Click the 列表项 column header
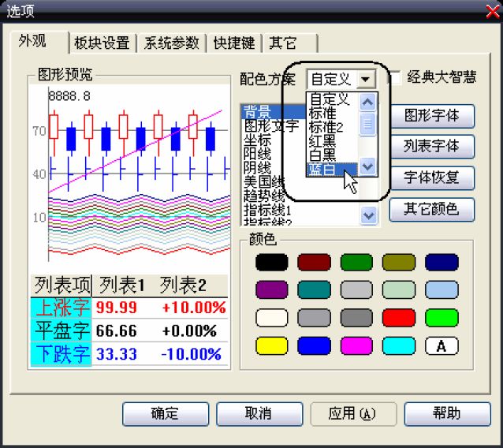 tap(61, 286)
